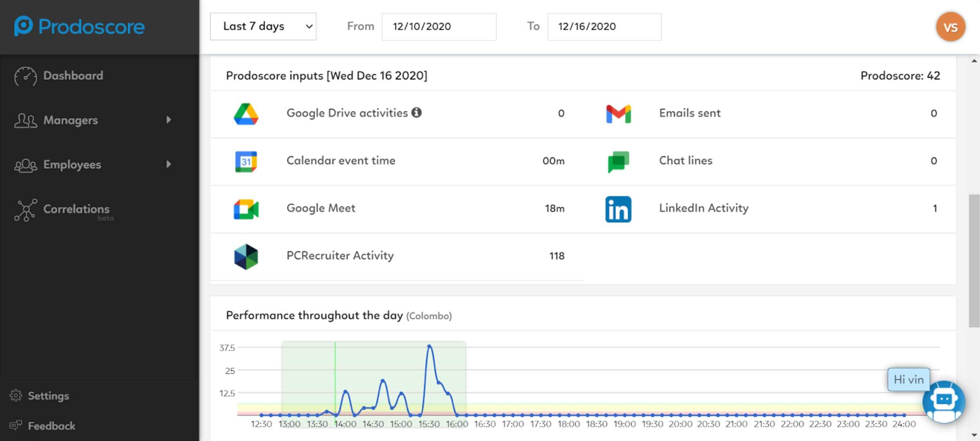Click the Feedback speech icon
The image size is (980, 441).
16,425
